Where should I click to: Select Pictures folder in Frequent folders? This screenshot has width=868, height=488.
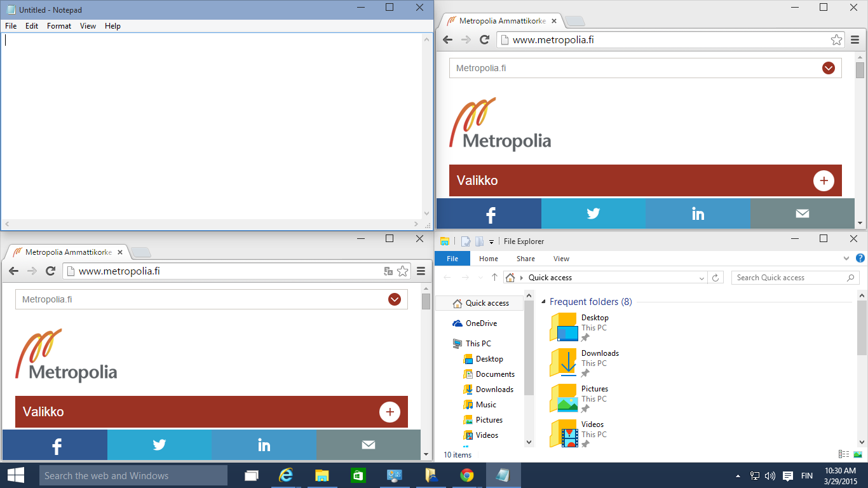[x=580, y=398]
